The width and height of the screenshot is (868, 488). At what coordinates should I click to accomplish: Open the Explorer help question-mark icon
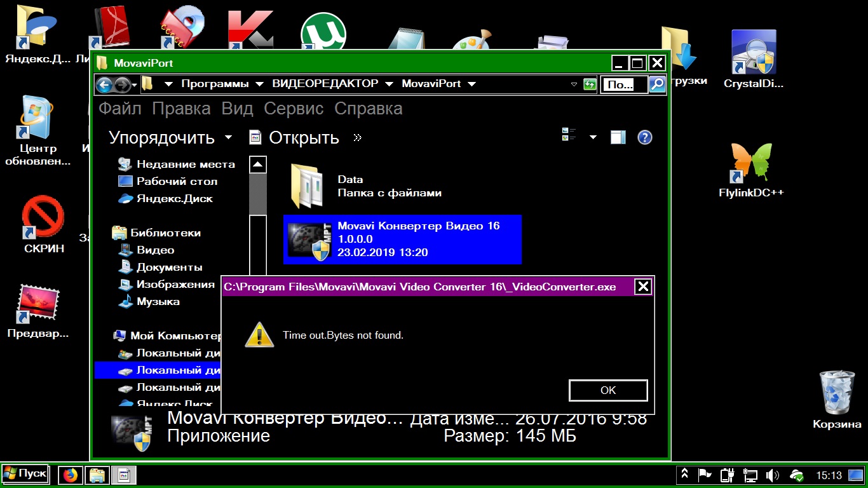(645, 137)
